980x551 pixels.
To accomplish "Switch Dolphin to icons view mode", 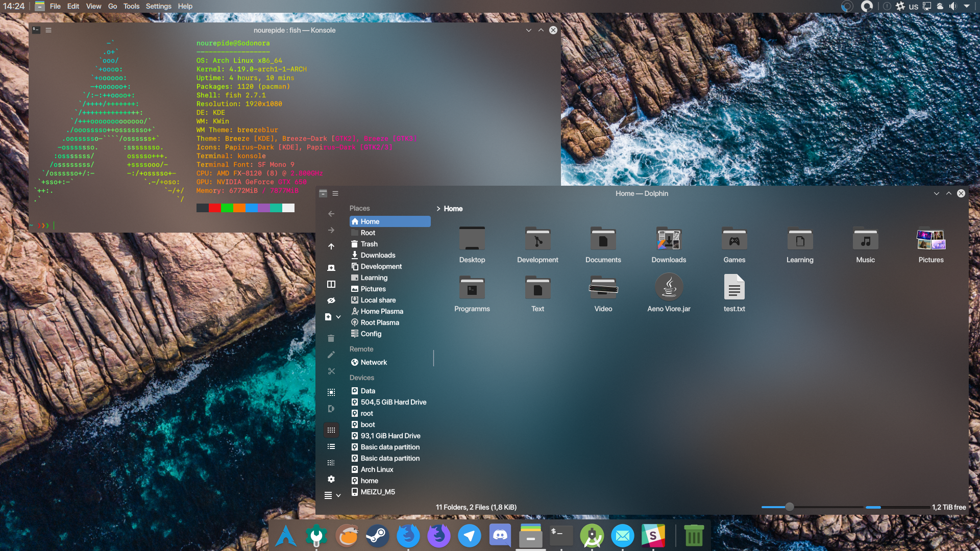I will coord(331,430).
